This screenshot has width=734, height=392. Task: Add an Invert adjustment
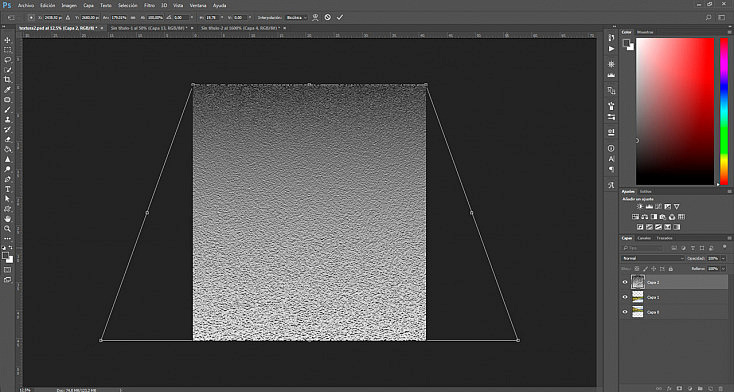click(x=640, y=227)
